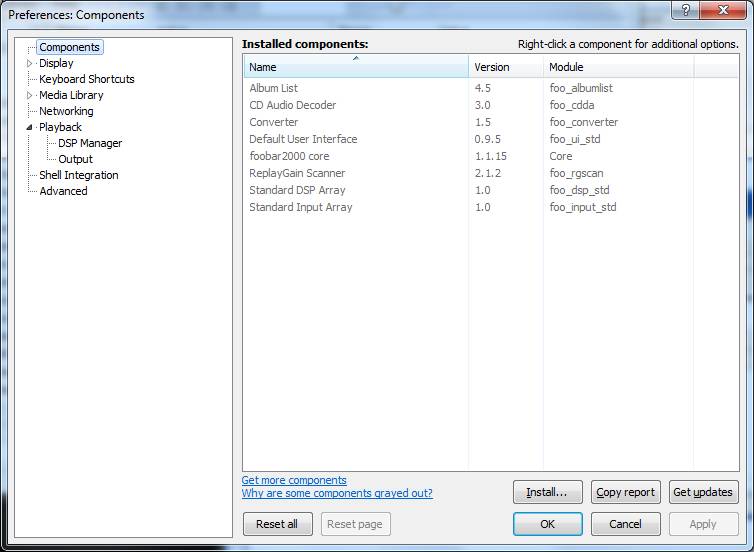Click the Reset all button
This screenshot has height=552, width=754.
point(277,524)
